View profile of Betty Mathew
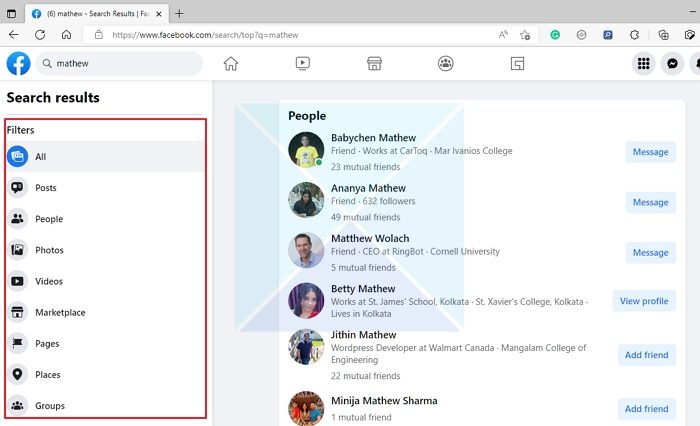 click(644, 301)
